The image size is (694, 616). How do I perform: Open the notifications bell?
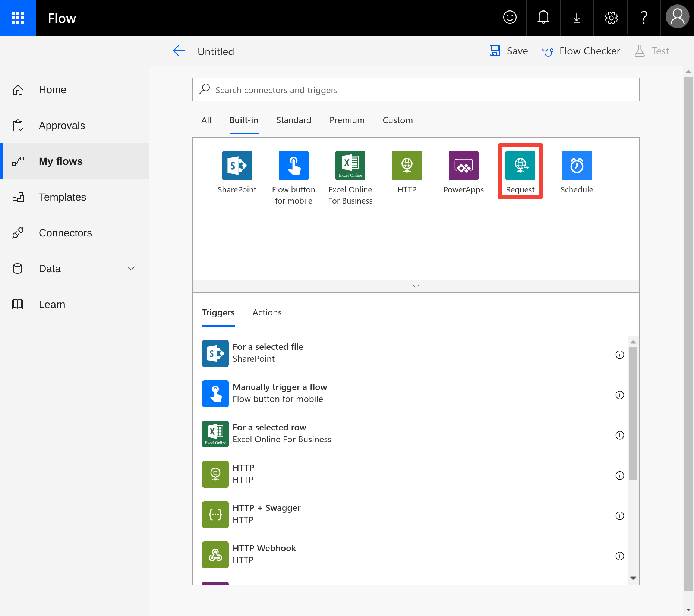pos(543,18)
